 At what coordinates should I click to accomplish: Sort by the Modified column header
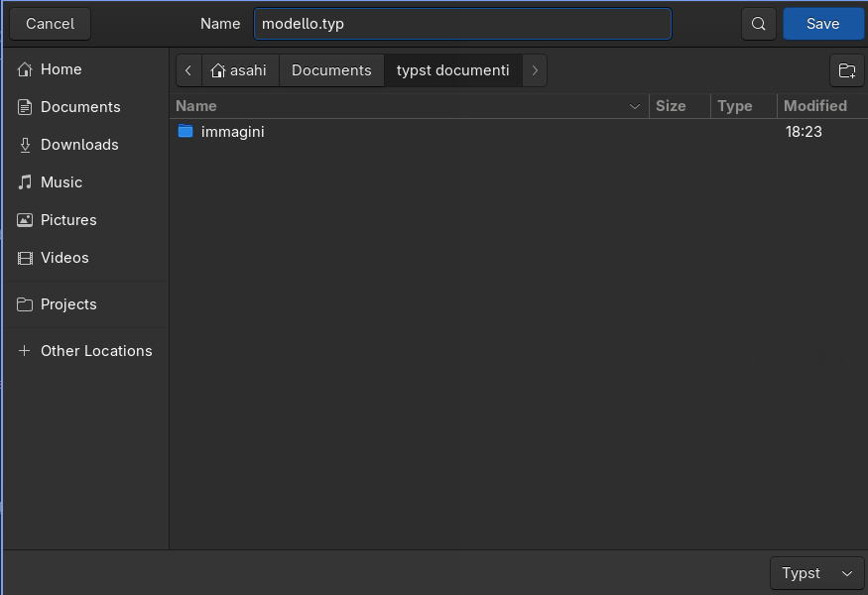coord(822,106)
